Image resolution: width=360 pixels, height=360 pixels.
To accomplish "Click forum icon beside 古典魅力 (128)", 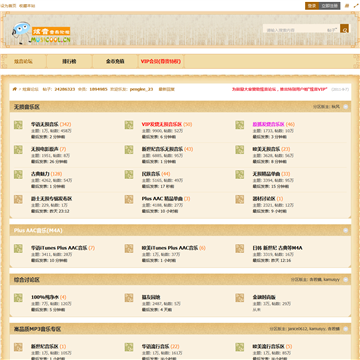I will pos(18,174).
